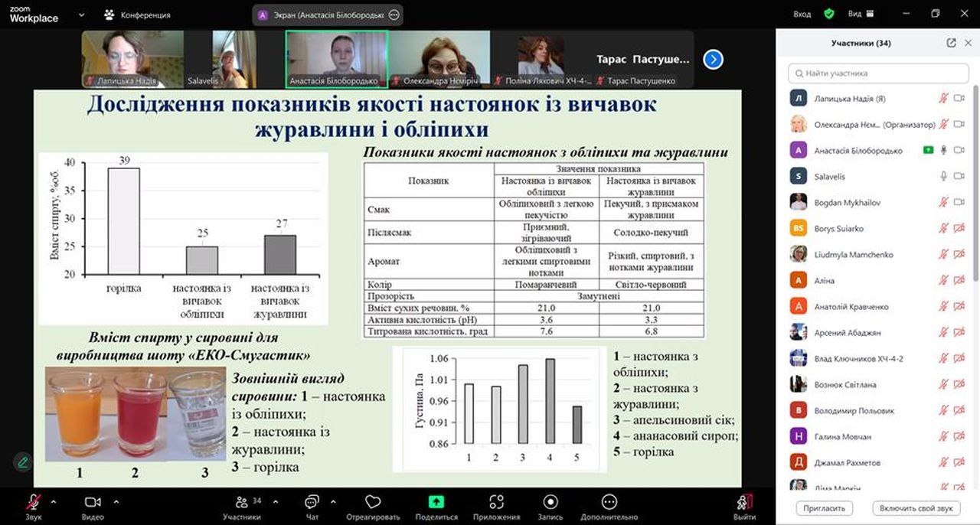Select Анатолій Кравченко in participants list
The width and height of the screenshot is (980, 525).
click(877, 307)
